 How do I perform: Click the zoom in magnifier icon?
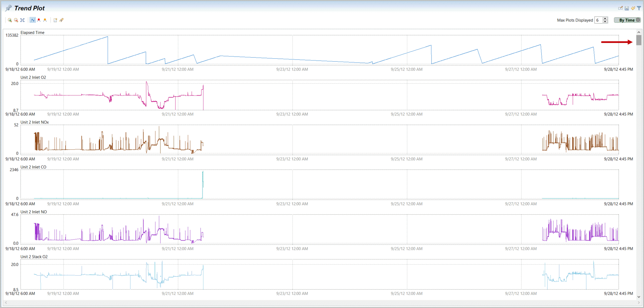10,20
